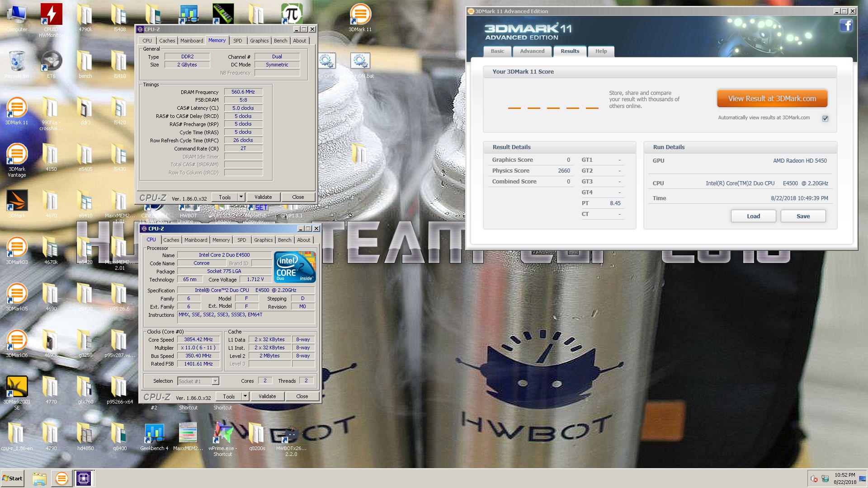
Task: Click Validate in the Memory CPU-Z window
Action: click(x=263, y=197)
